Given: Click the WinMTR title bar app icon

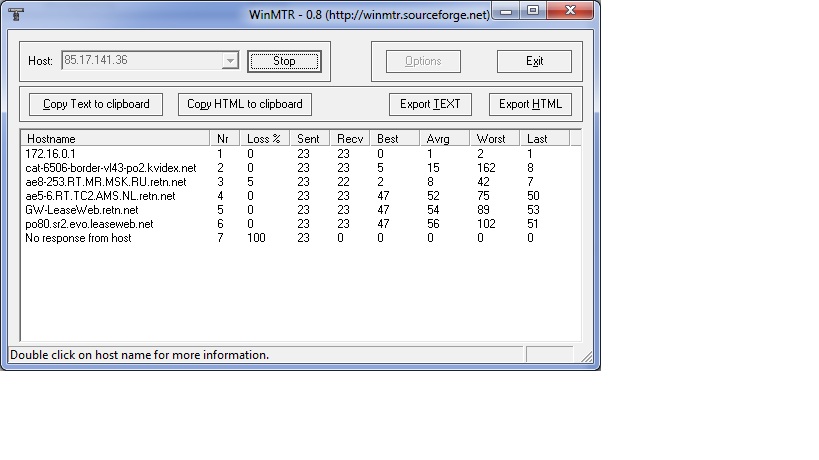Looking at the screenshot, I should [16, 15].
